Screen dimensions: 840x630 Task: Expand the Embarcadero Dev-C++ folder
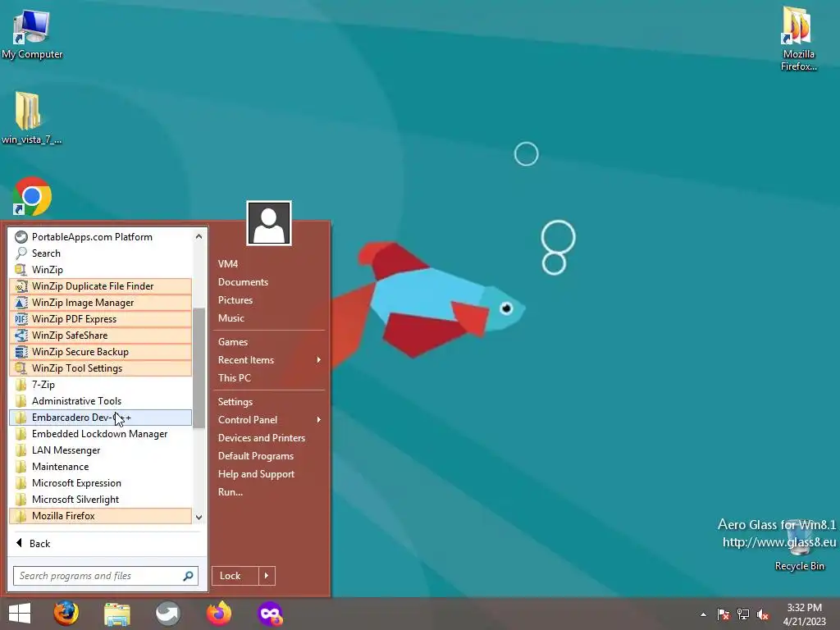tap(101, 418)
